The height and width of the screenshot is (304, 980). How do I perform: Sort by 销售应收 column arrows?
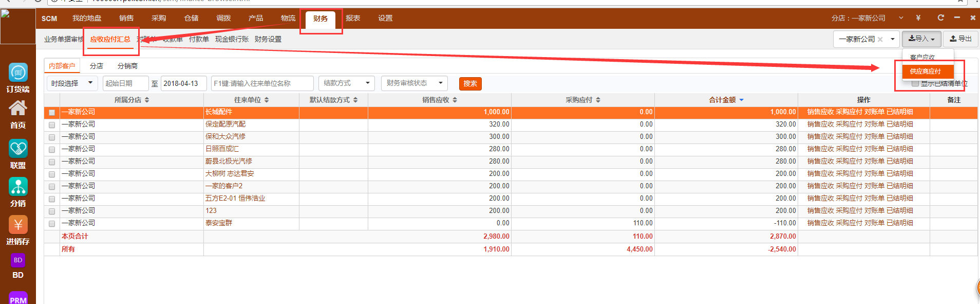pyautogui.click(x=455, y=100)
